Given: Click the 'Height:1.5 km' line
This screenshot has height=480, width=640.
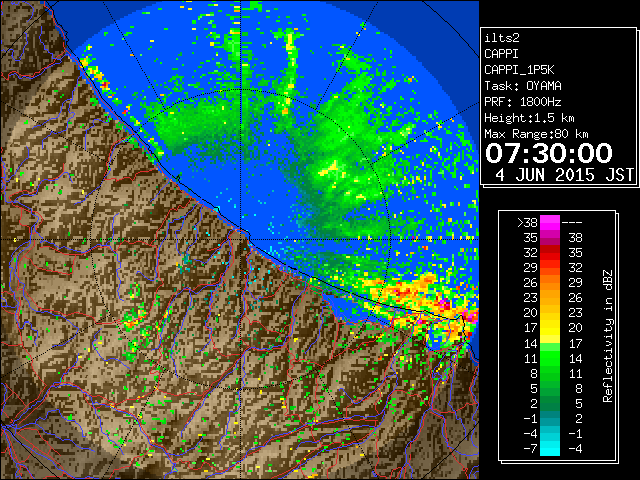Looking at the screenshot, I should click(529, 118).
